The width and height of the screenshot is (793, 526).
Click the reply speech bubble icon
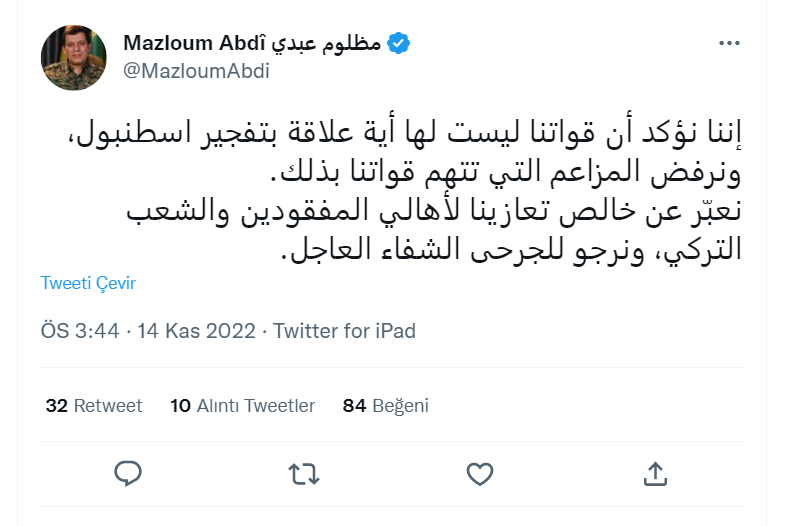127,472
